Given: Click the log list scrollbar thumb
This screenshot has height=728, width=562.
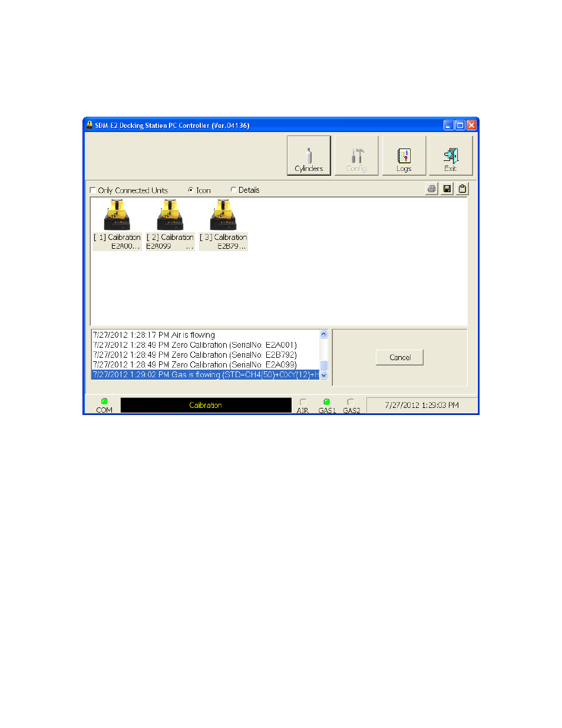Looking at the screenshot, I should (323, 365).
